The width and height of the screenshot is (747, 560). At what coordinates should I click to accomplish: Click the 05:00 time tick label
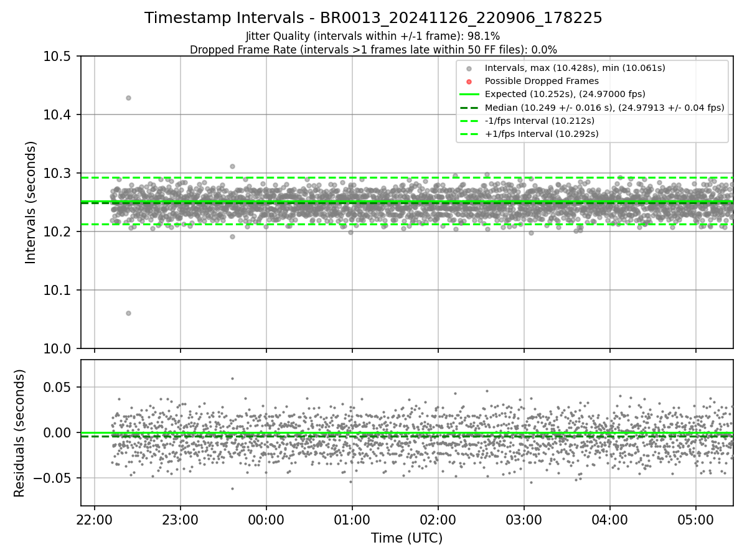coord(695,520)
